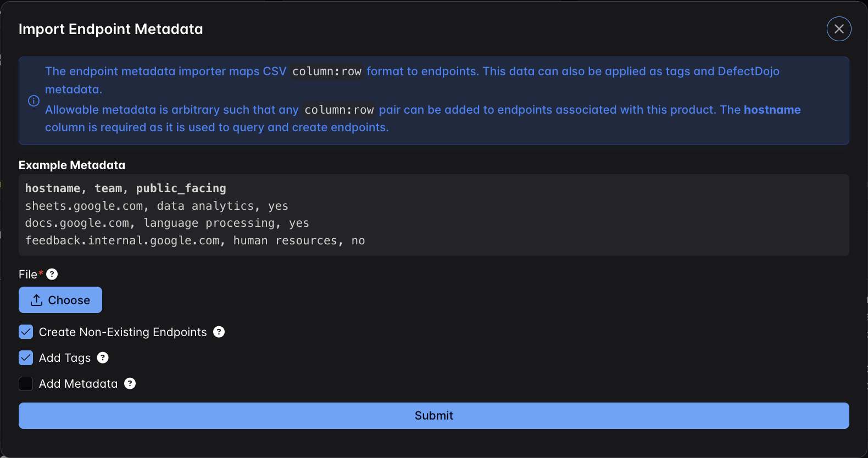The width and height of the screenshot is (868, 458).
Task: Enable the Add Metadata checkbox
Action: (x=26, y=384)
